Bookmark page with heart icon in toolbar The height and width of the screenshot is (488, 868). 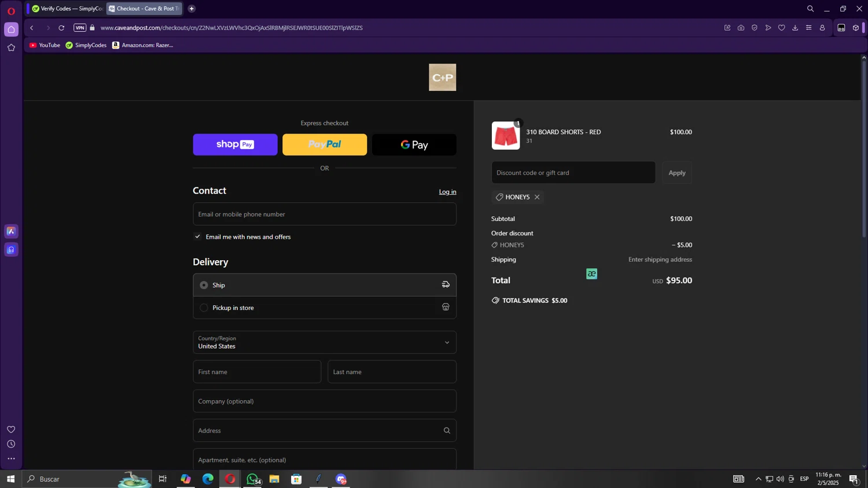click(x=782, y=28)
